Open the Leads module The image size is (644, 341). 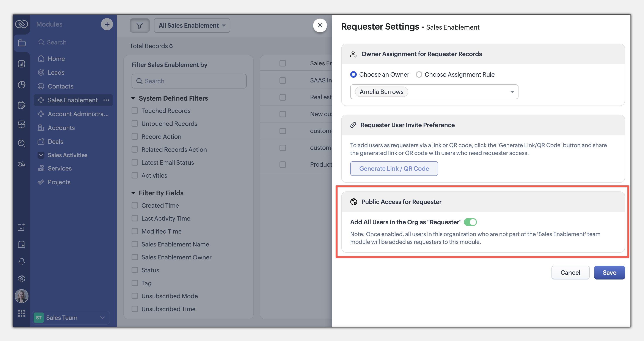coord(56,73)
